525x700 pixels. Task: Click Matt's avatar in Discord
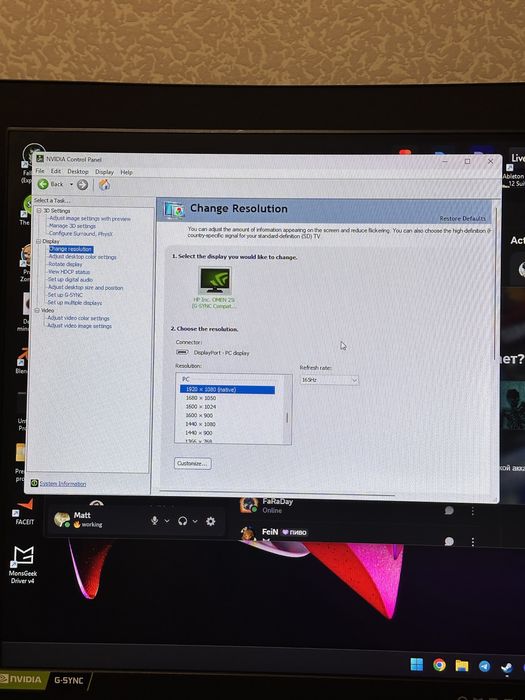click(62, 519)
